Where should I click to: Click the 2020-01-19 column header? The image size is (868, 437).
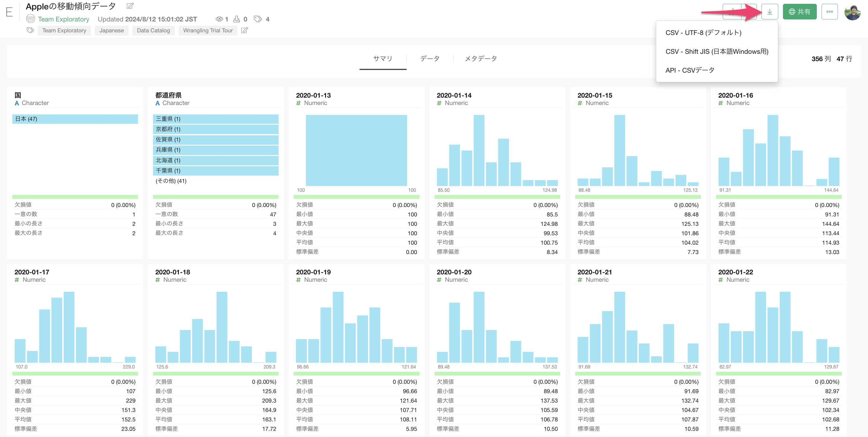coord(313,272)
